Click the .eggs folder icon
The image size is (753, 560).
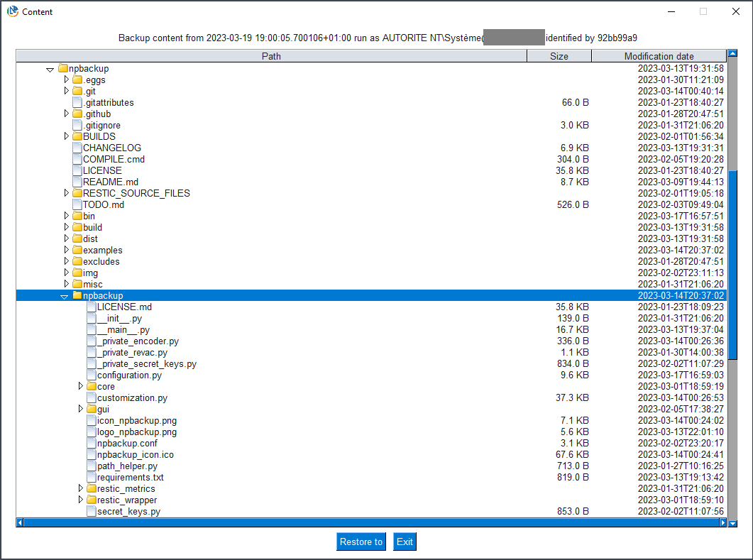tap(77, 79)
